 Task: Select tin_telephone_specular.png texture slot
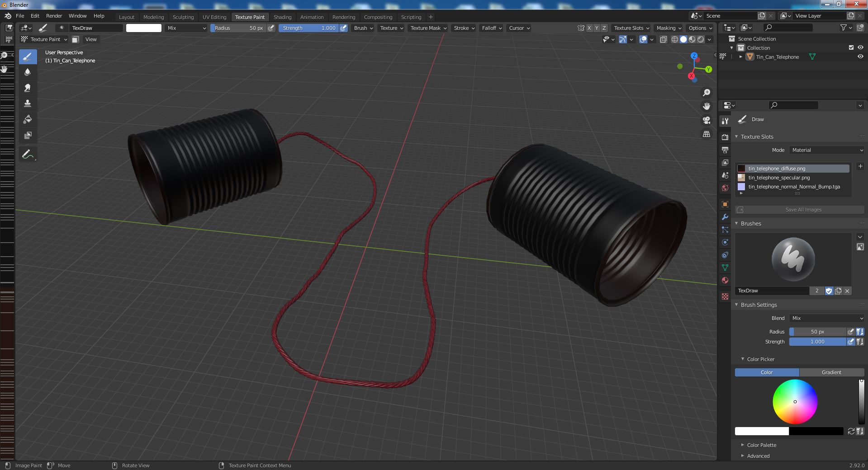[x=793, y=178]
